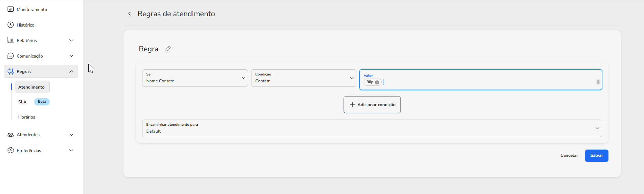The width and height of the screenshot is (644, 194).
Task: Click the Preferências gear icon
Action: 11,150
